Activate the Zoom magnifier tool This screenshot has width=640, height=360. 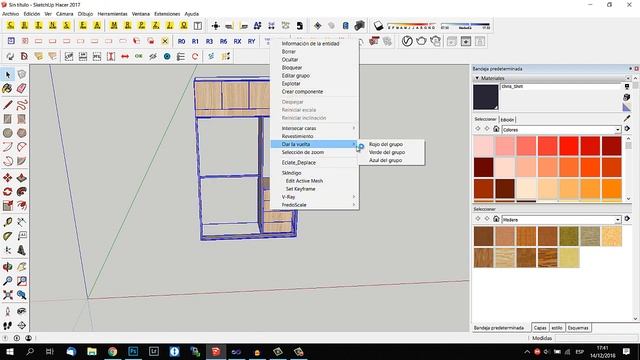[x=7, y=281]
